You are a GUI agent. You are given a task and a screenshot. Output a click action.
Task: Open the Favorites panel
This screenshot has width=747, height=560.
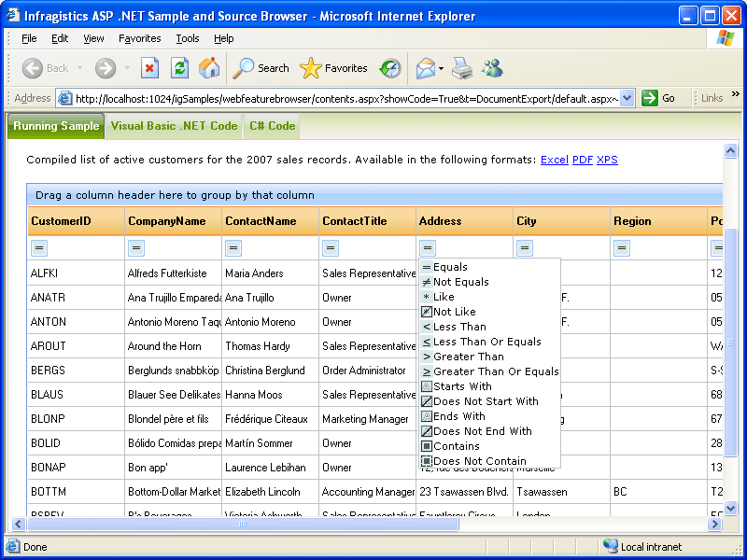click(332, 67)
